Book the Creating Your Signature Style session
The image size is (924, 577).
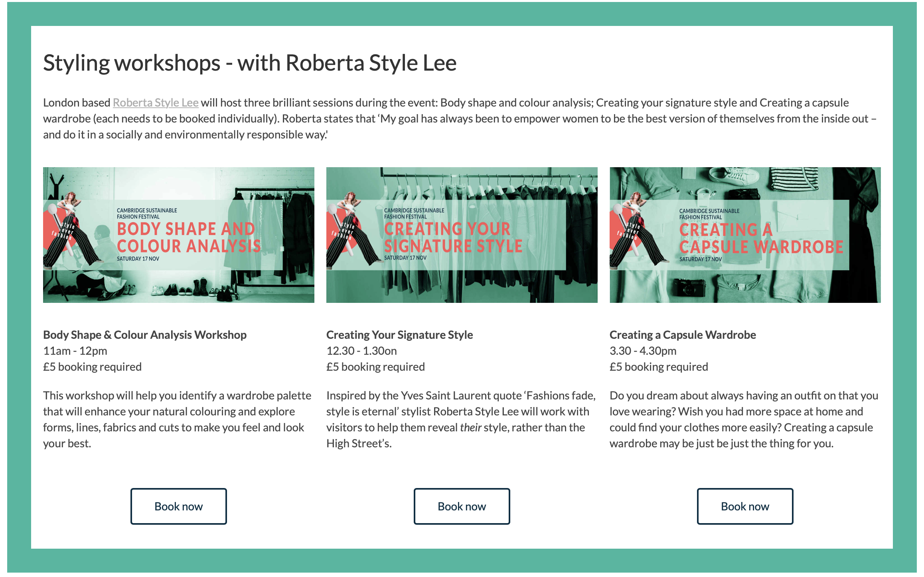point(462,506)
